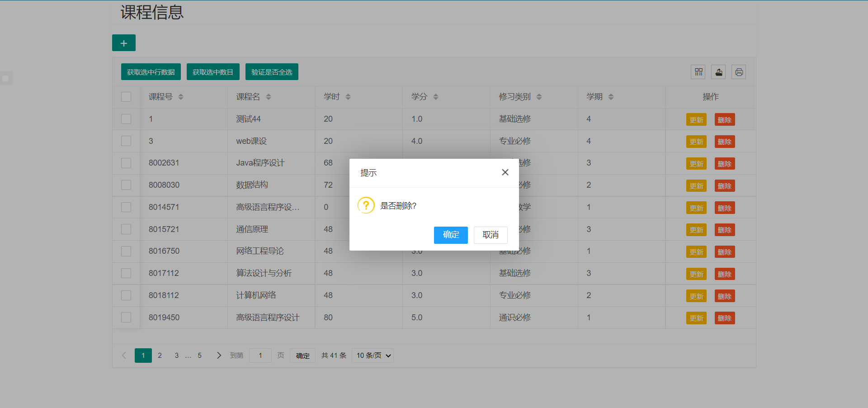868x408 pixels.
Task: Click 验证是否全选 button
Action: 272,72
